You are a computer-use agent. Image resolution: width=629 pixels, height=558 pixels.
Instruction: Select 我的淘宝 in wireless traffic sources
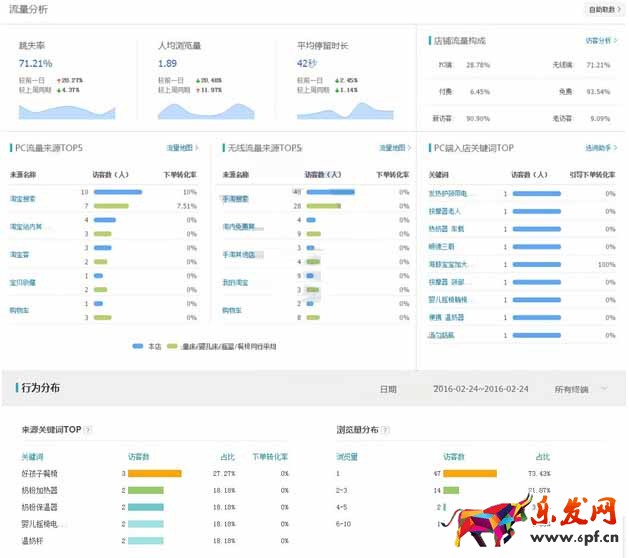coord(234,282)
